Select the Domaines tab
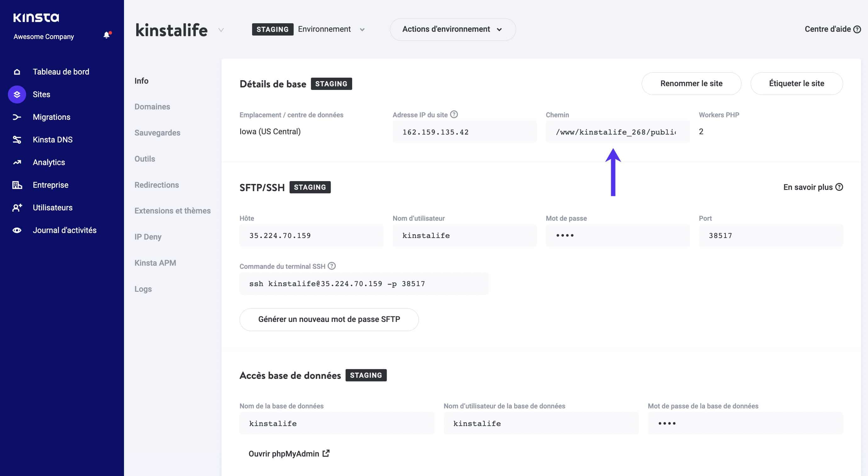The width and height of the screenshot is (868, 476). [152, 107]
